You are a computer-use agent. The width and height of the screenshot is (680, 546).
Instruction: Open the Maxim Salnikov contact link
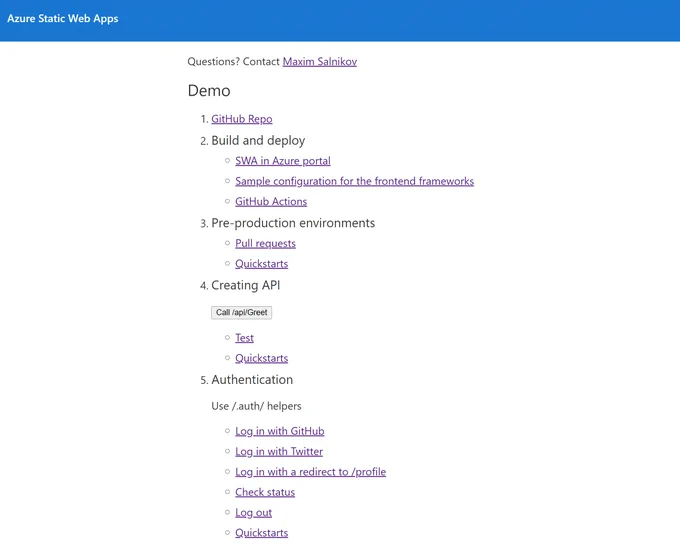(x=320, y=62)
